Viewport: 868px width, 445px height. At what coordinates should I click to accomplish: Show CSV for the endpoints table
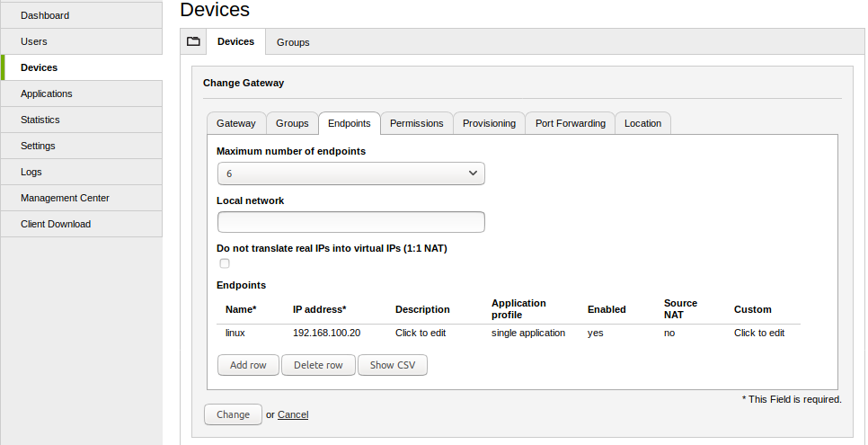click(x=392, y=365)
